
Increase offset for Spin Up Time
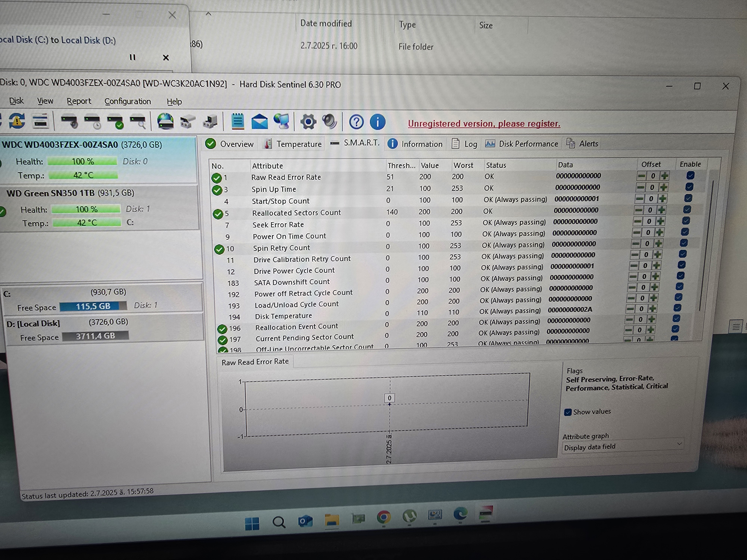(663, 187)
